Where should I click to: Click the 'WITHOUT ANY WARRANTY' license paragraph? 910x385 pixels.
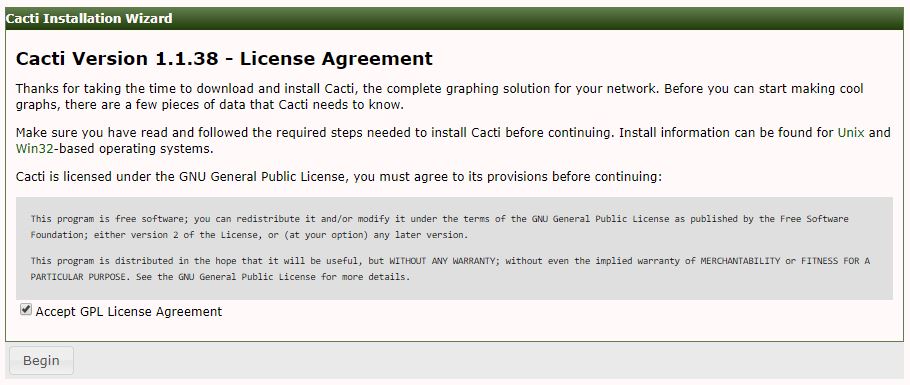[450, 269]
